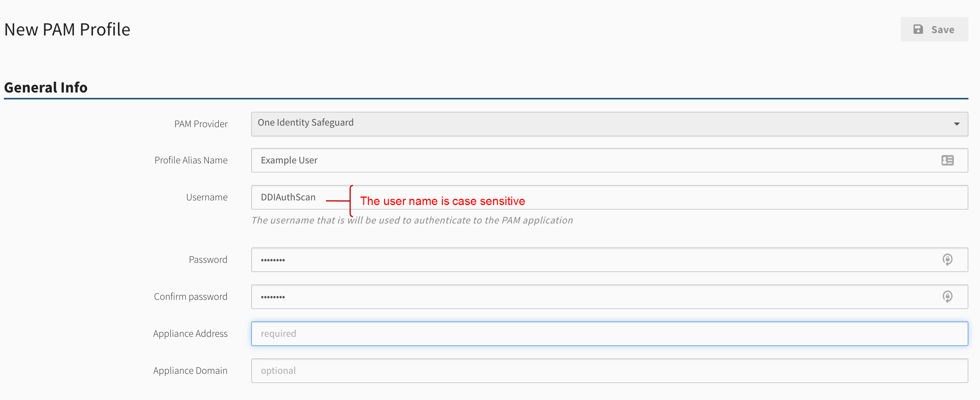This screenshot has height=400, width=980.
Task: Open the PAM Provider dropdown
Action: pos(609,124)
